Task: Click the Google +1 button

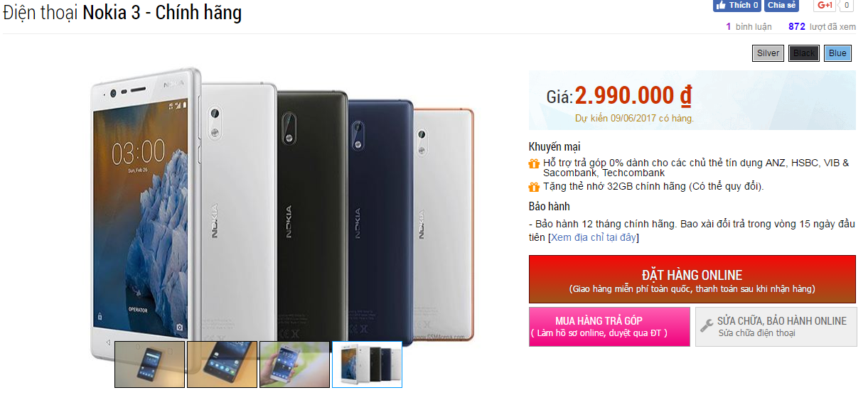Action: (x=825, y=6)
